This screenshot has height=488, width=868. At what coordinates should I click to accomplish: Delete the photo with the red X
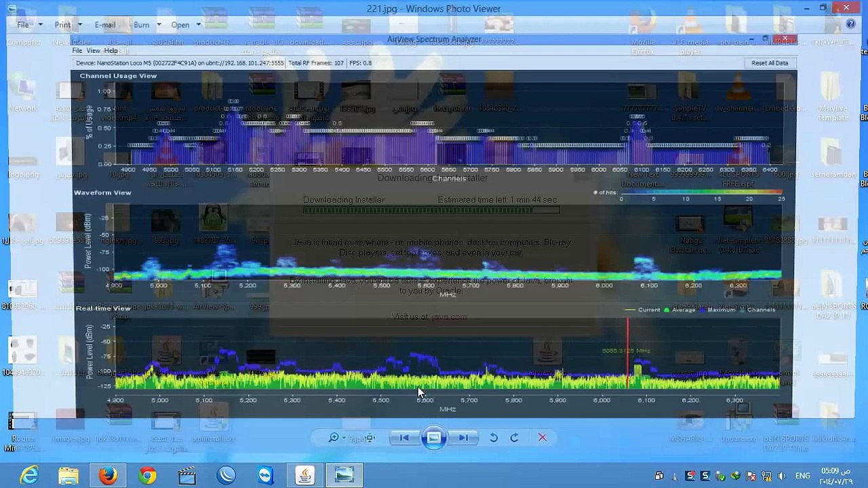tap(542, 438)
